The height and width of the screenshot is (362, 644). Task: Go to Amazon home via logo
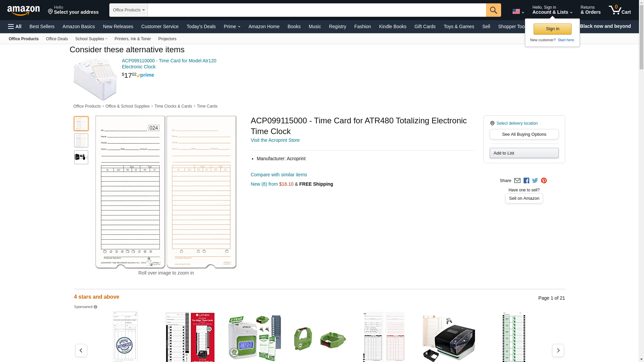pyautogui.click(x=23, y=10)
